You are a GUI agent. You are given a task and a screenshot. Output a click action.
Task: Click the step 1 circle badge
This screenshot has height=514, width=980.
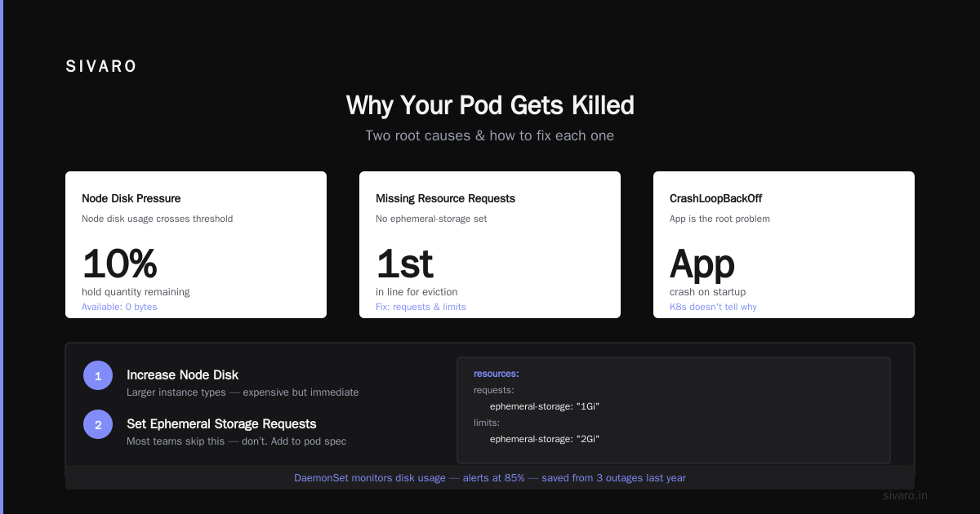98,375
